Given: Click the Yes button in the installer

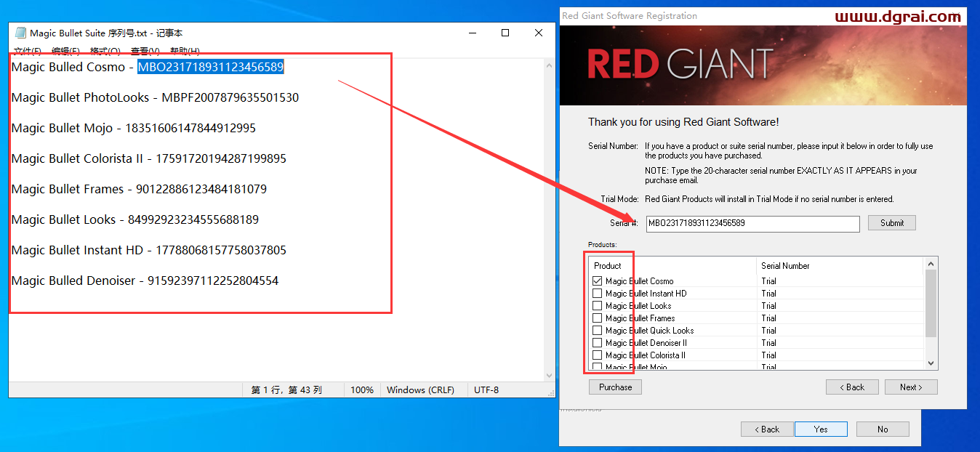Looking at the screenshot, I should tap(821, 429).
